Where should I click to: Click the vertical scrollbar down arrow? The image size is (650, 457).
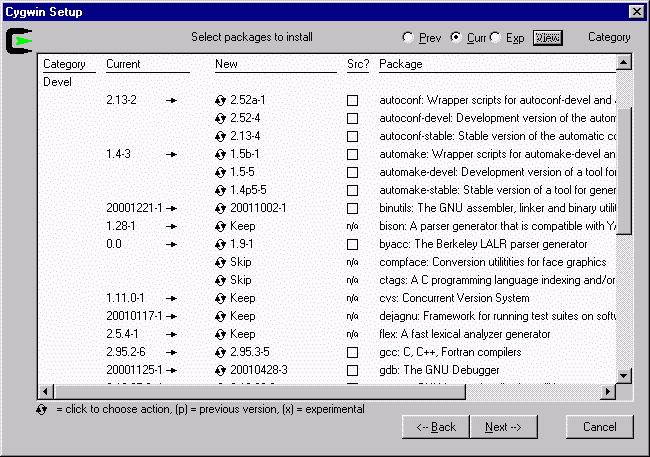click(623, 376)
